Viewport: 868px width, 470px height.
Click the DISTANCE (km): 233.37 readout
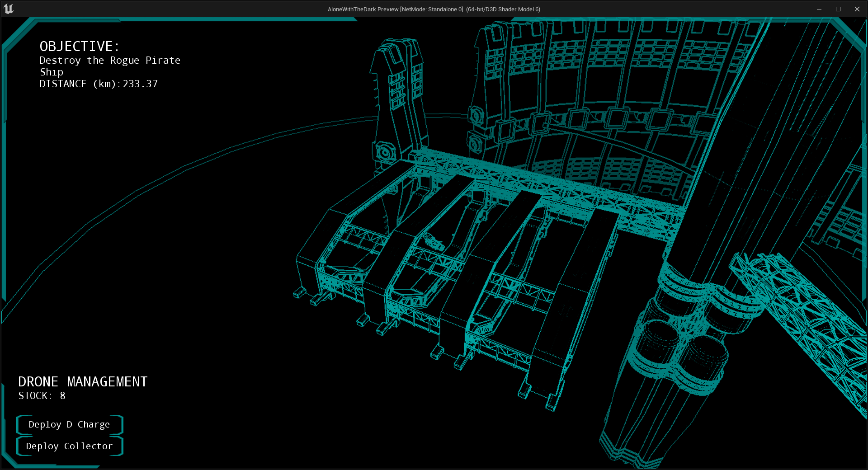tap(99, 84)
